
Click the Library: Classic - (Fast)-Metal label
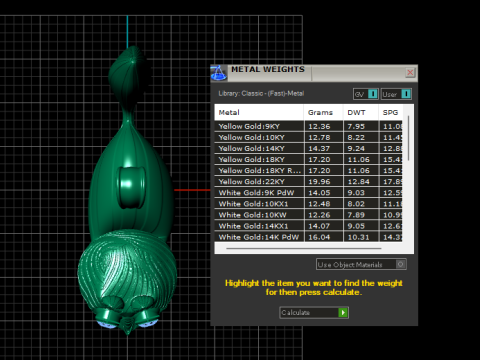(261, 93)
